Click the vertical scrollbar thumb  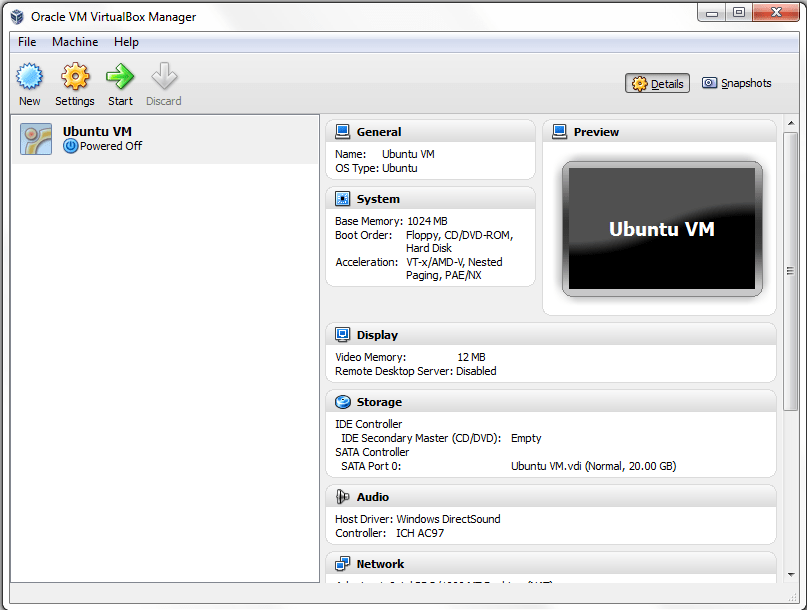click(x=791, y=271)
